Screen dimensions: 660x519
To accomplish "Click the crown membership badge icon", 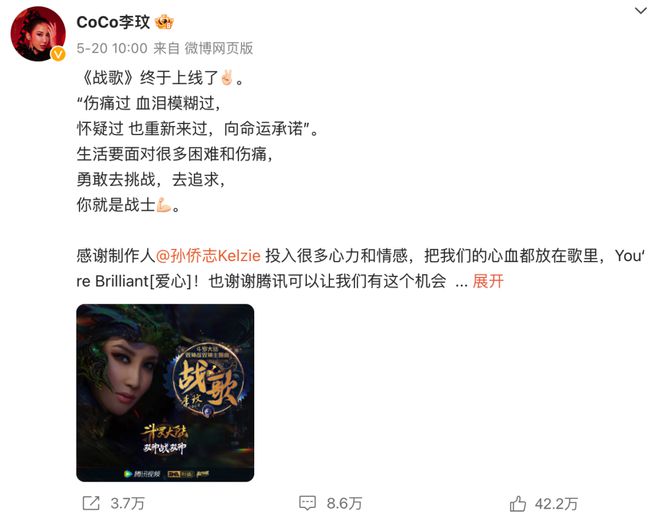I will (x=164, y=22).
